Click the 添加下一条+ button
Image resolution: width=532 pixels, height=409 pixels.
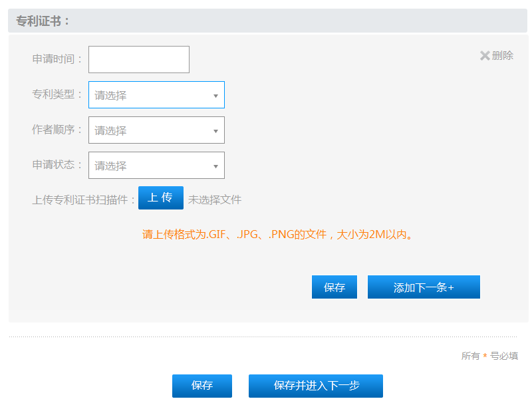pos(424,287)
